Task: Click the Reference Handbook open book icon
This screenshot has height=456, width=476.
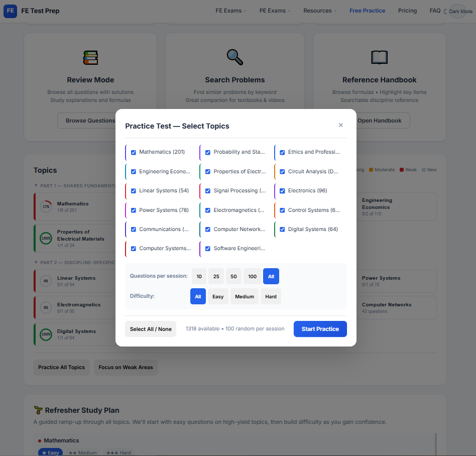Action: coord(380,57)
